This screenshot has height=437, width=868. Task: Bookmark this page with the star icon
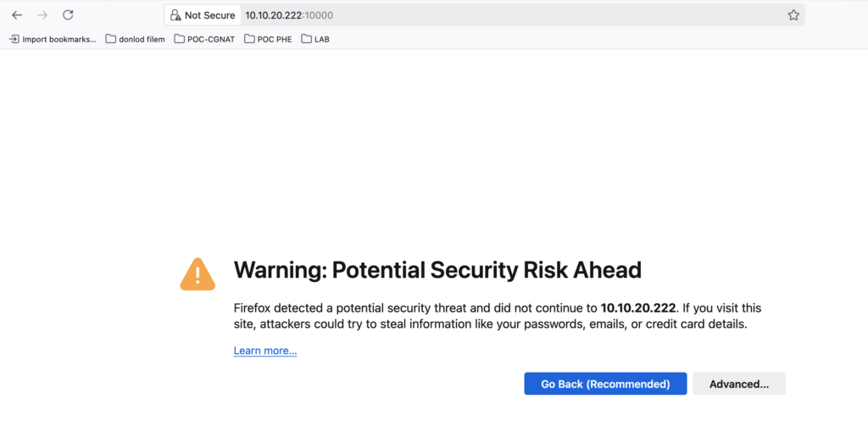coord(793,15)
